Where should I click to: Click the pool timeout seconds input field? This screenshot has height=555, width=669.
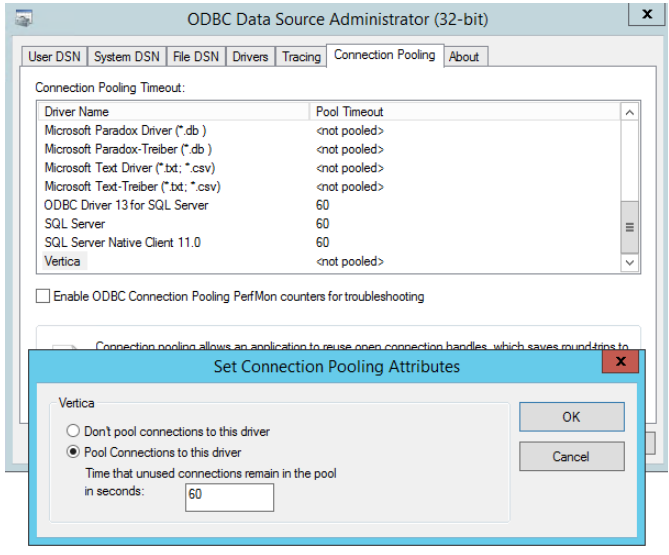(x=230, y=497)
